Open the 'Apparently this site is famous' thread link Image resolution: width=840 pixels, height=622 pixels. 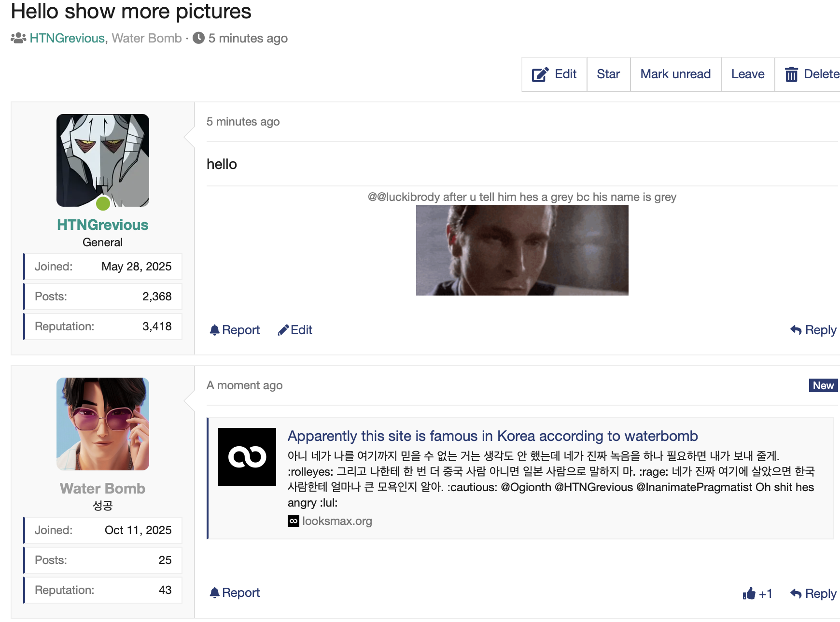pyautogui.click(x=492, y=436)
